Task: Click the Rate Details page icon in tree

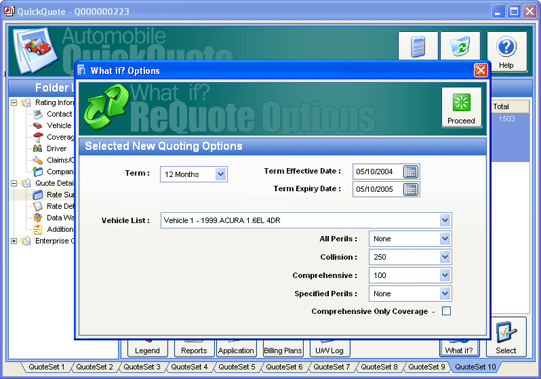Action: (38, 206)
